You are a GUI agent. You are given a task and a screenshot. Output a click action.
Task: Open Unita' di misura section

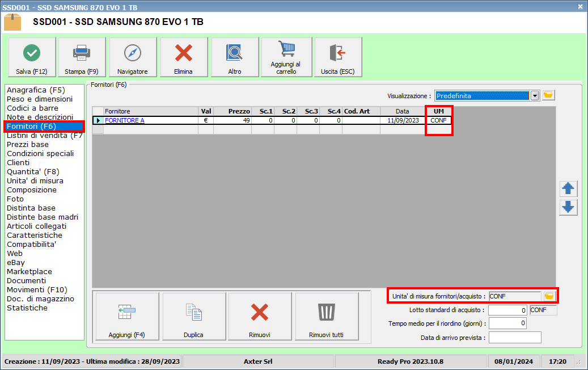point(35,181)
